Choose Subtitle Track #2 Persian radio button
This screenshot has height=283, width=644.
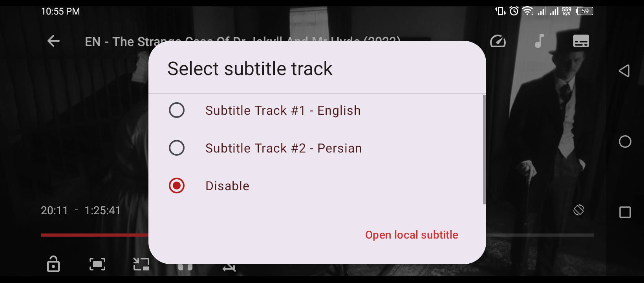click(177, 148)
